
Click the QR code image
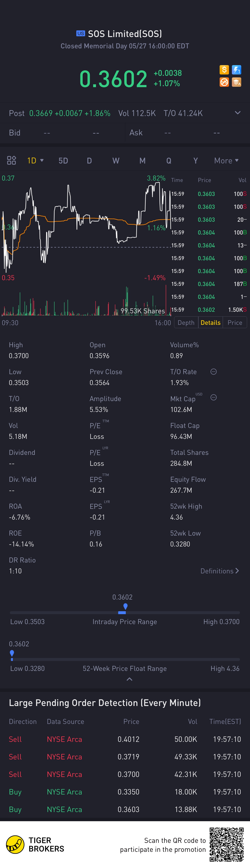click(226, 844)
